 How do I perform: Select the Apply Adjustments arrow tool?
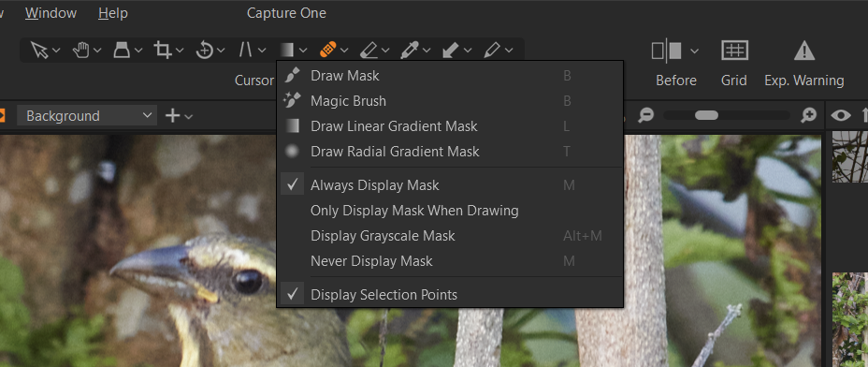click(451, 51)
